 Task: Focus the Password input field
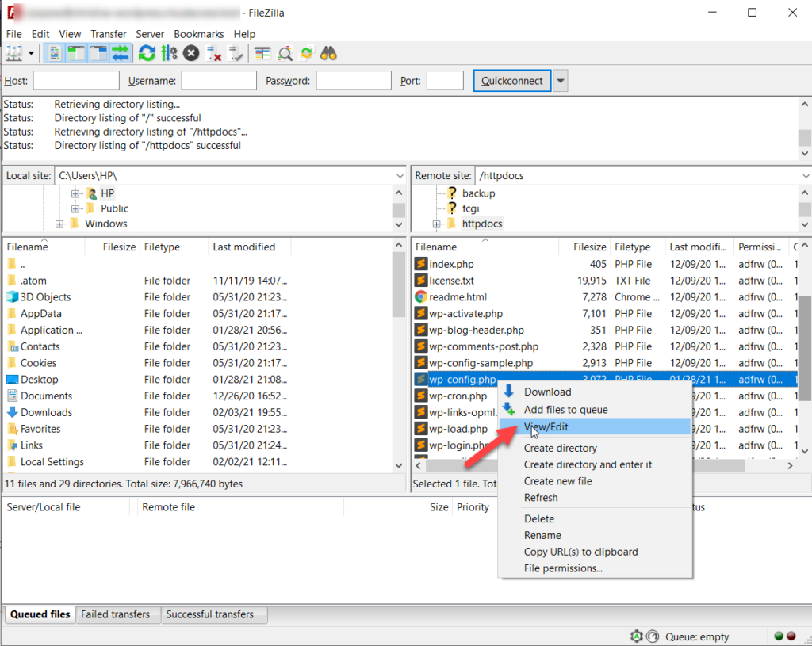[354, 81]
